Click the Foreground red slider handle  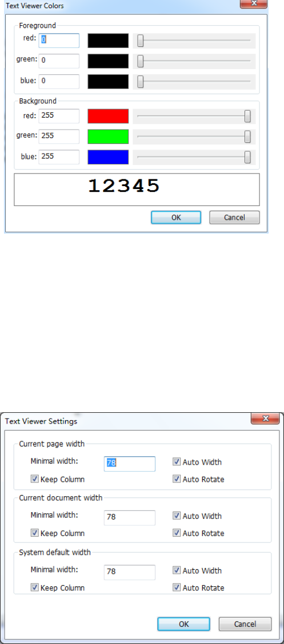coord(141,41)
